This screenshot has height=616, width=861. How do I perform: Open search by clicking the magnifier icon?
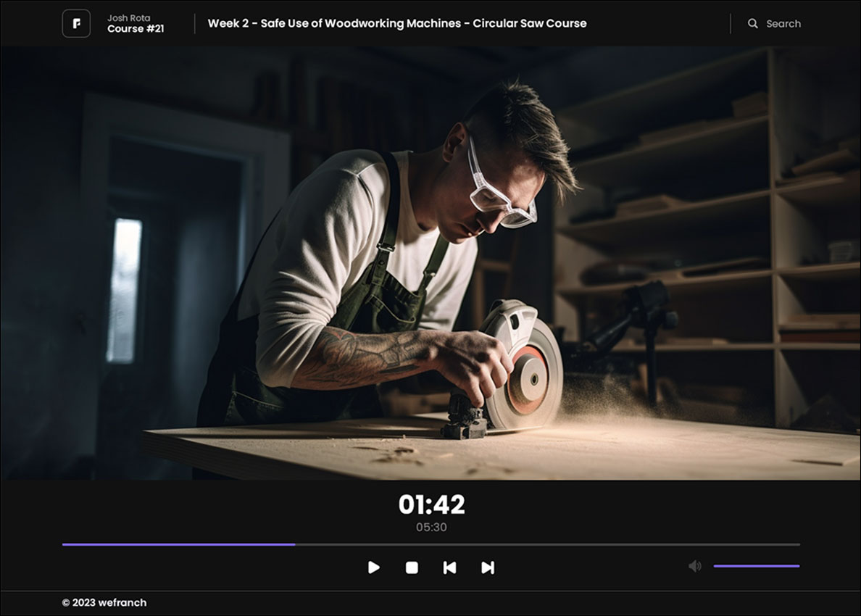tap(753, 23)
